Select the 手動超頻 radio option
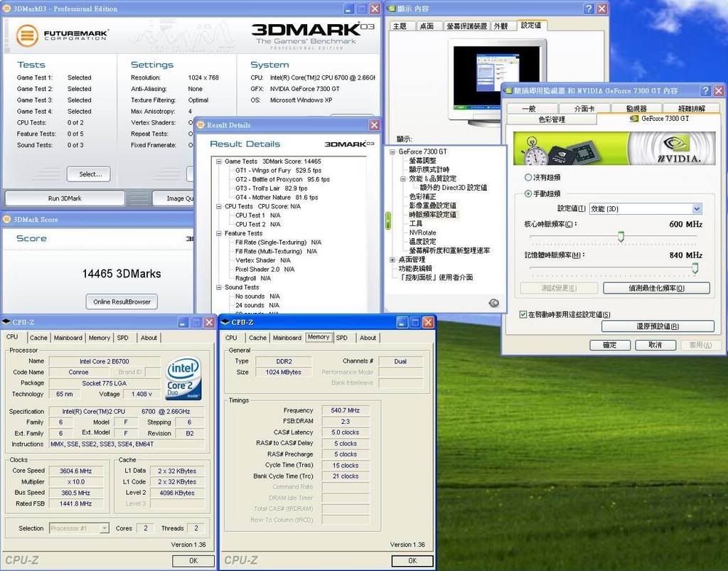 pyautogui.click(x=528, y=193)
